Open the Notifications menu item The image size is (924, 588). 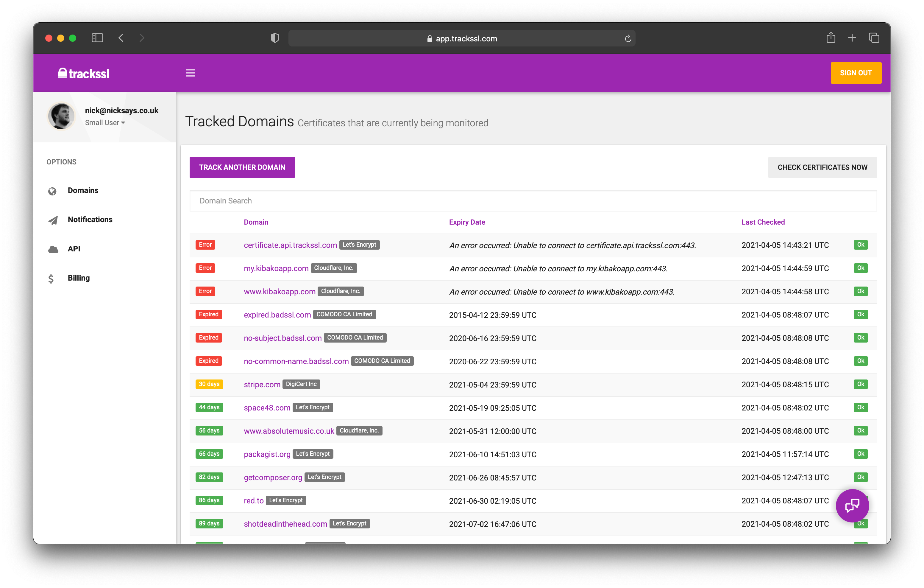pyautogui.click(x=90, y=220)
